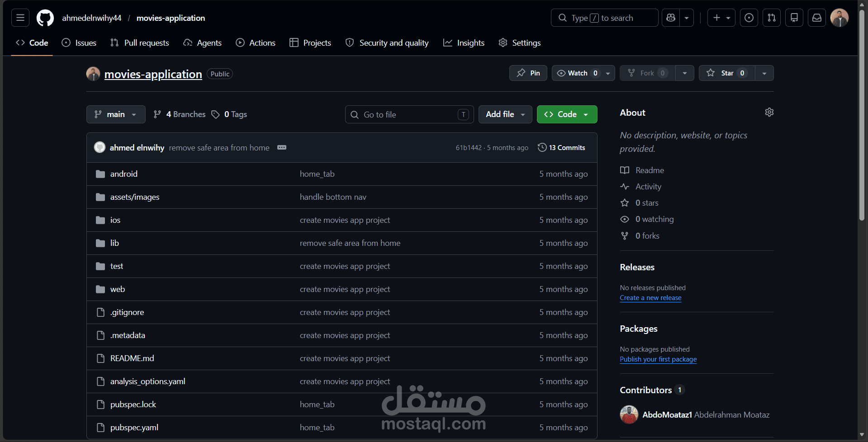Open the ahmedelnwihy44 owner breadcrumb
The height and width of the screenshot is (442, 868).
coord(92,18)
